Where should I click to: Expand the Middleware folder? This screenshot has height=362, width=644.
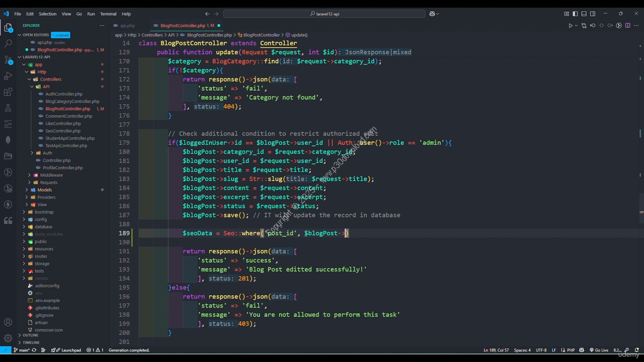[51, 175]
